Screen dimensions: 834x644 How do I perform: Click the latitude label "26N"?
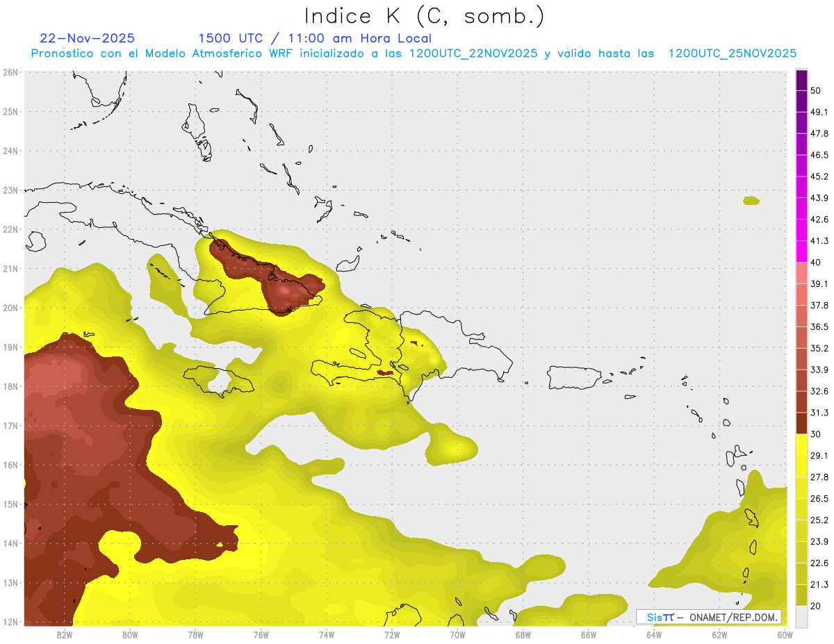click(x=10, y=72)
